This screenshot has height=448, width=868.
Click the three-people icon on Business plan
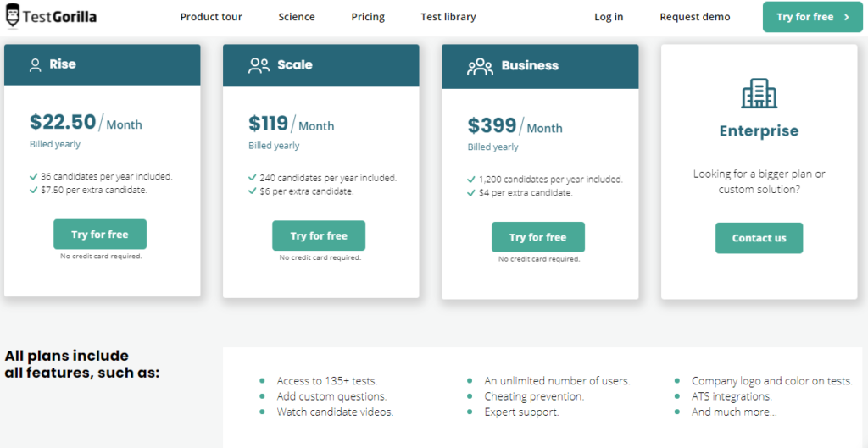point(480,66)
